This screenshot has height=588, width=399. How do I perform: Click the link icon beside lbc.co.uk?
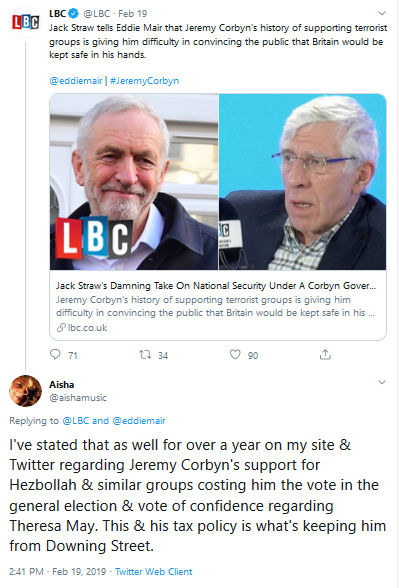[x=61, y=328]
